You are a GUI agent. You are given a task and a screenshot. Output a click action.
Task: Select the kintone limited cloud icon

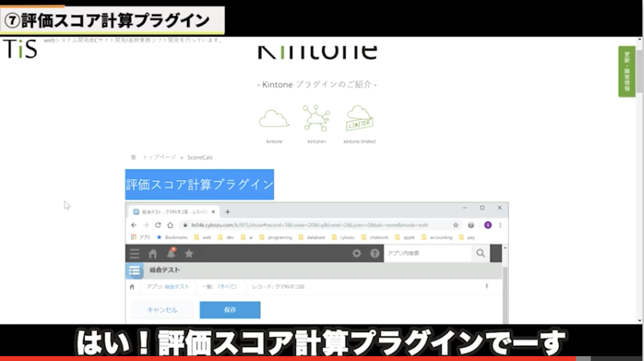pos(359,119)
